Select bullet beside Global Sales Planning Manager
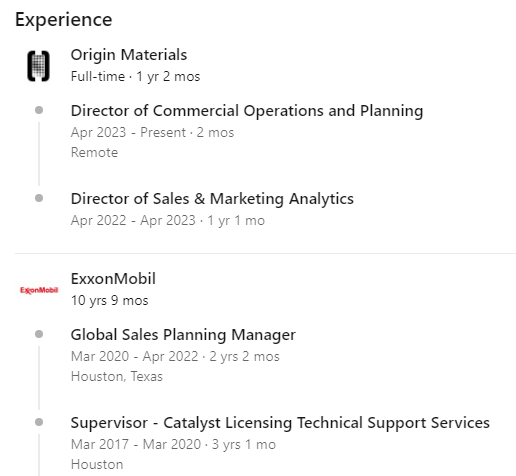 click(39, 334)
